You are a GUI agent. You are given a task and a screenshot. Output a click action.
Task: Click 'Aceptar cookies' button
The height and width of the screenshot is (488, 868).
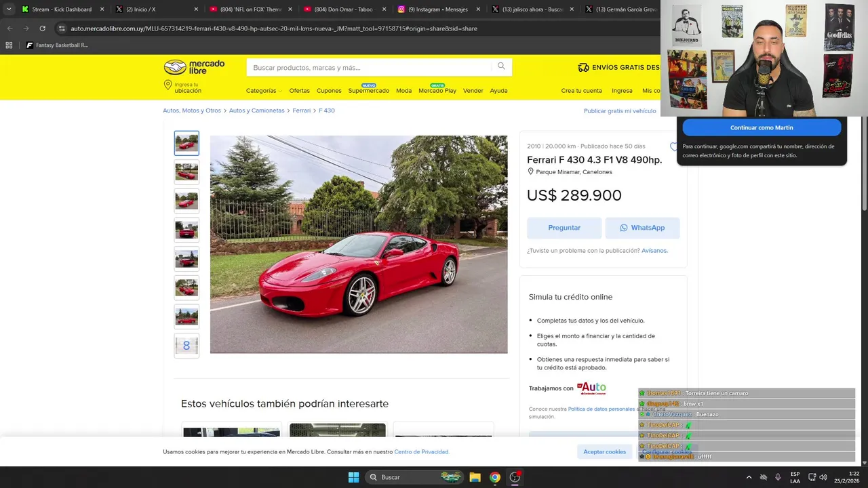pos(604,451)
